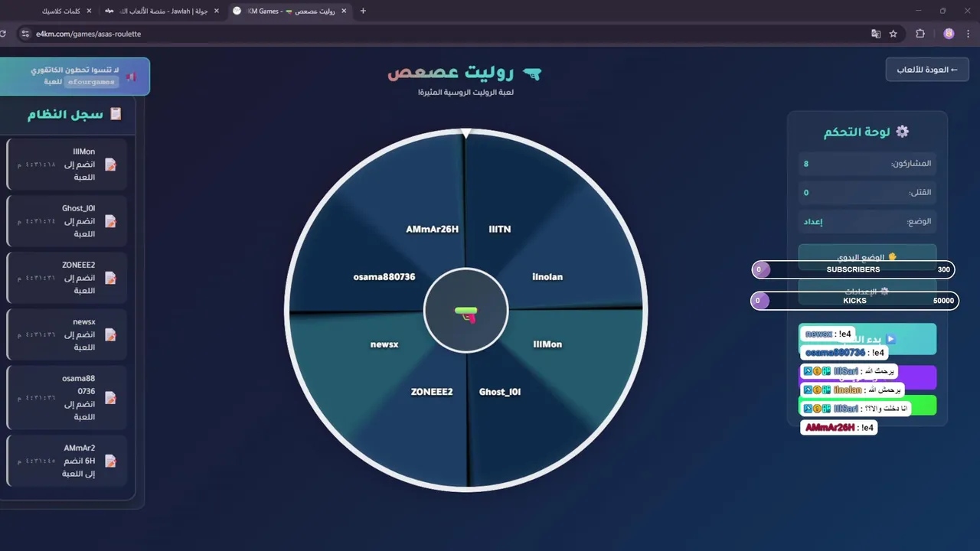Bookmark this page with the star icon

click(x=893, y=34)
